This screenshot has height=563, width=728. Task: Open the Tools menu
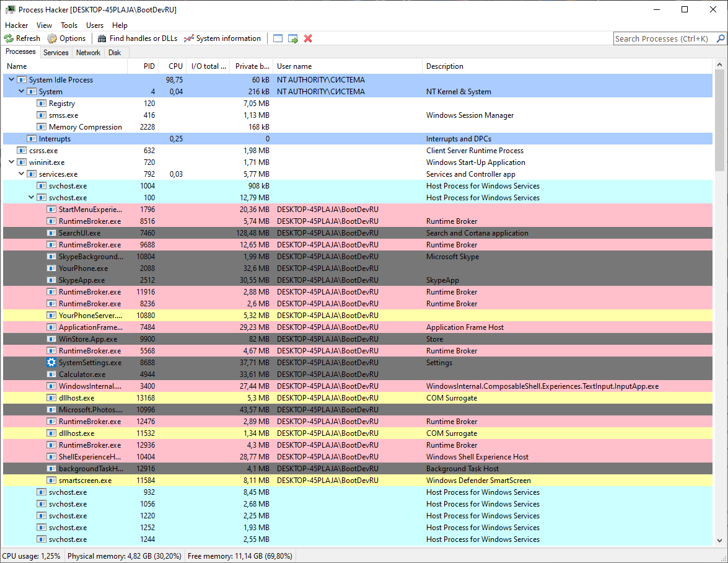click(x=69, y=25)
